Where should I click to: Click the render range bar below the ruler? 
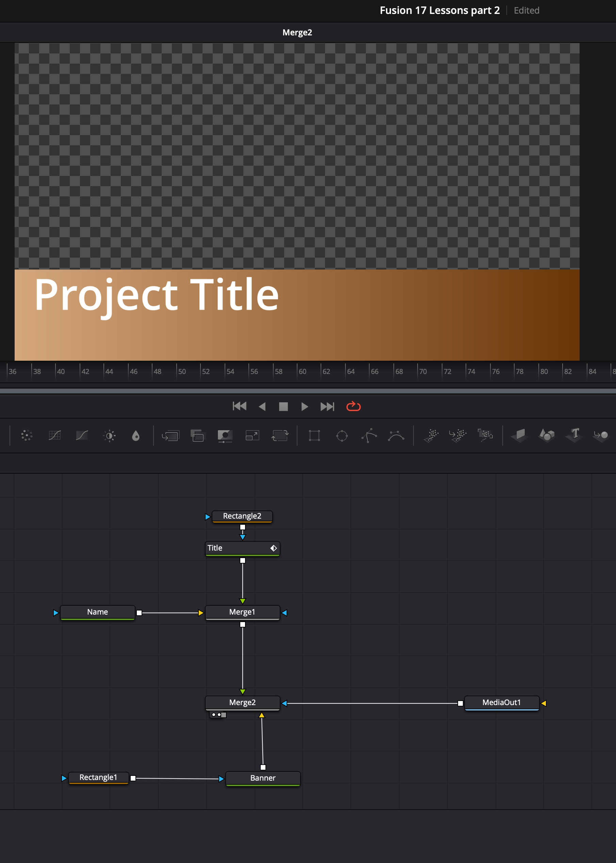tap(308, 391)
